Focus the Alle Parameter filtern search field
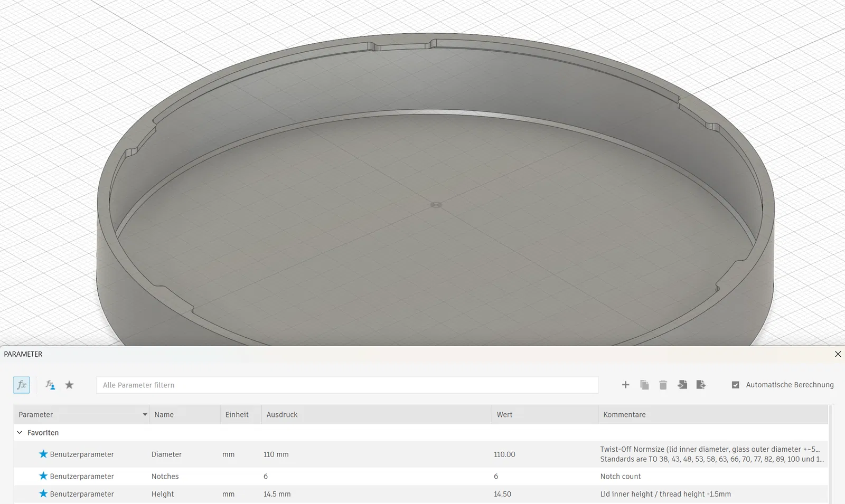The height and width of the screenshot is (504, 845). [x=347, y=385]
